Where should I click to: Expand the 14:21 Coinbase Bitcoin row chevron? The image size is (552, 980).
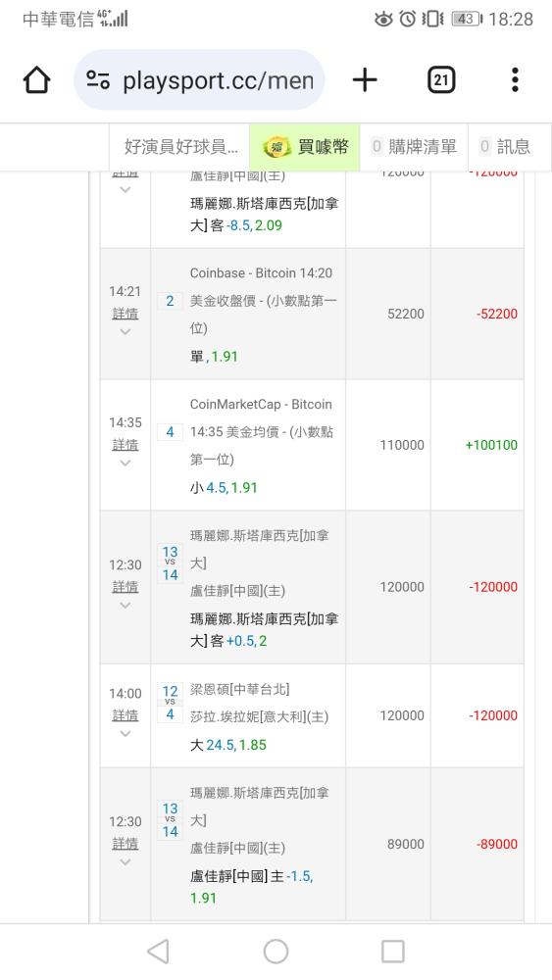pos(125,332)
